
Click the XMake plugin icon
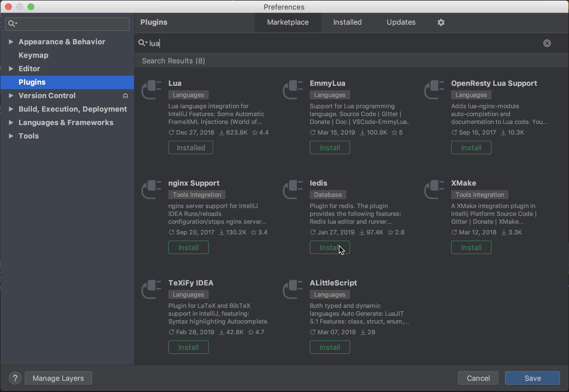(x=434, y=190)
